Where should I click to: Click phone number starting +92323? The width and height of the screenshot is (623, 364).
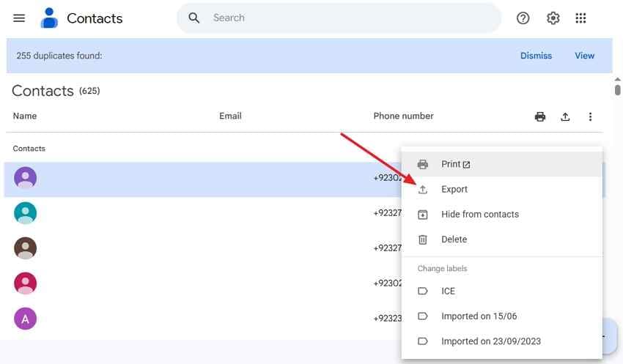388,319
